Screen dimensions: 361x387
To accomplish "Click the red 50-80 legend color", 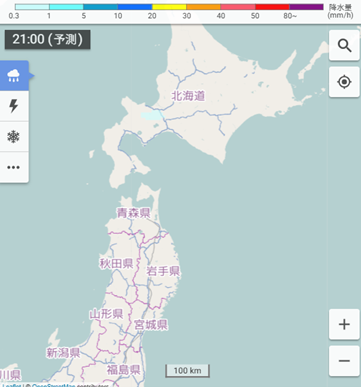I will [x=272, y=7].
